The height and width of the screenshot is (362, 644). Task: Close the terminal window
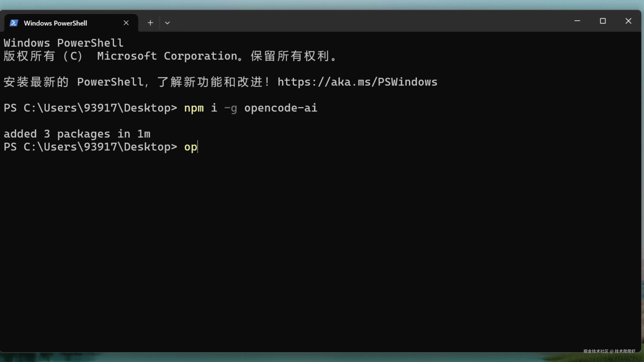628,21
